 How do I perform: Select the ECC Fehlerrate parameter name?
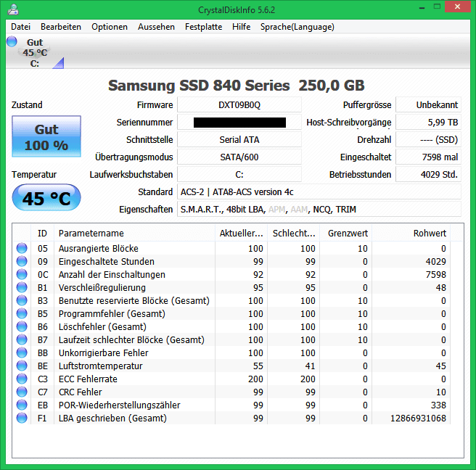[88, 379]
